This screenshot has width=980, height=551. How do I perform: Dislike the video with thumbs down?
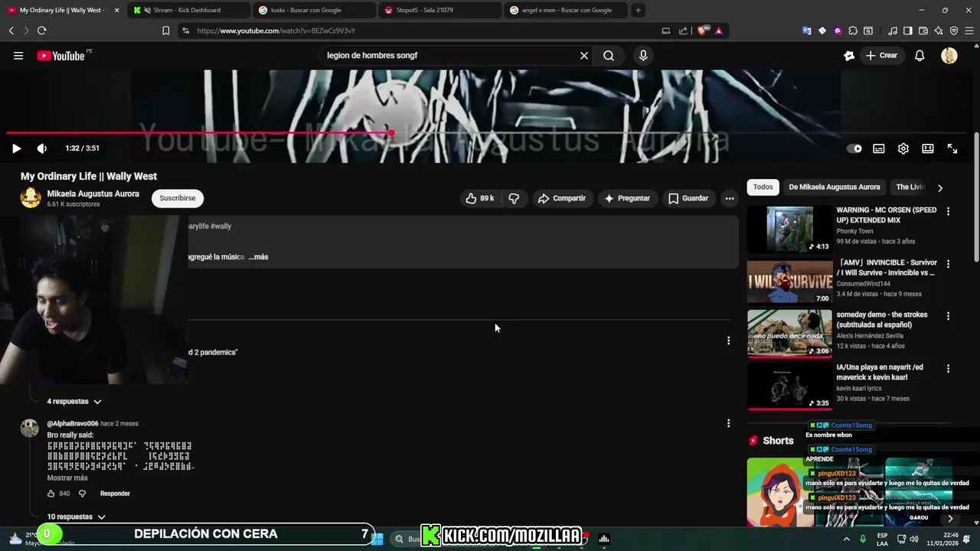coord(514,198)
